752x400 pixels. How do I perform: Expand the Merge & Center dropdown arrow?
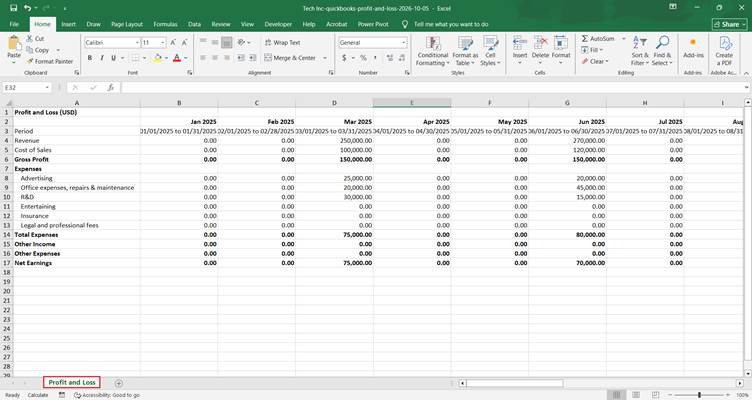point(325,58)
